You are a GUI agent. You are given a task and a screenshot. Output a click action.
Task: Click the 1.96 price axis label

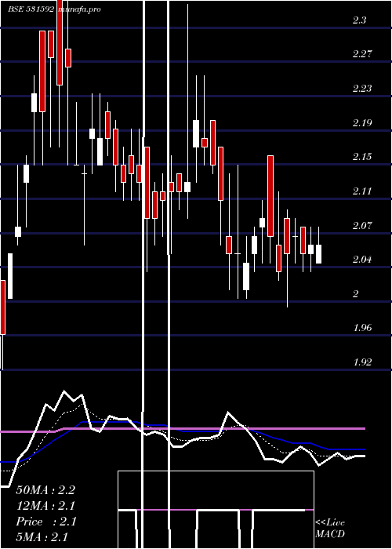point(362,328)
